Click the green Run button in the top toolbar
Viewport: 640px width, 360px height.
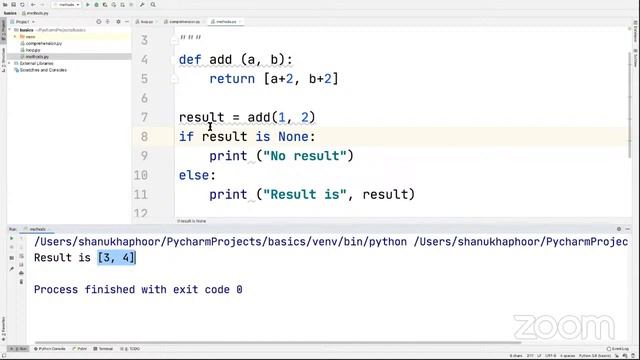click(87, 4)
